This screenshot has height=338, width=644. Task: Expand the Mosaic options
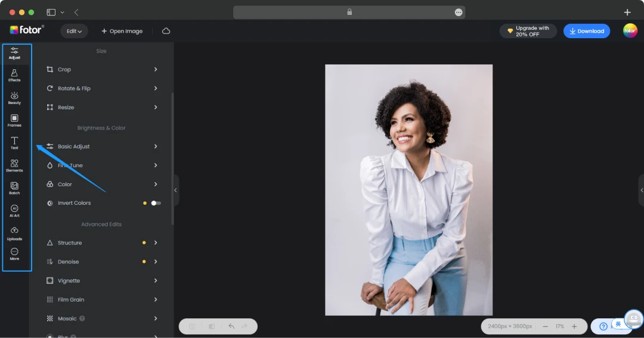155,318
